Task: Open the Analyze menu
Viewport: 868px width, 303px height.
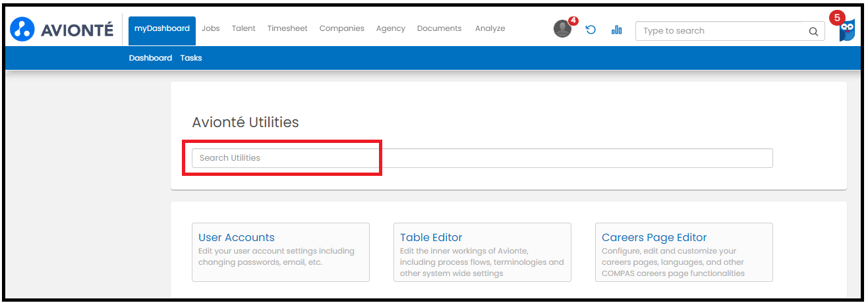Action: pyautogui.click(x=490, y=28)
